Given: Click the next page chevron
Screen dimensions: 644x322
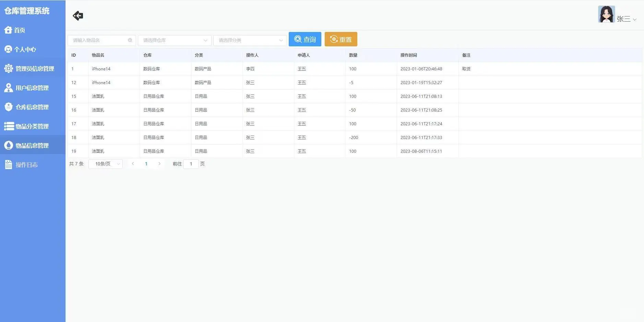Looking at the screenshot, I should (159, 164).
